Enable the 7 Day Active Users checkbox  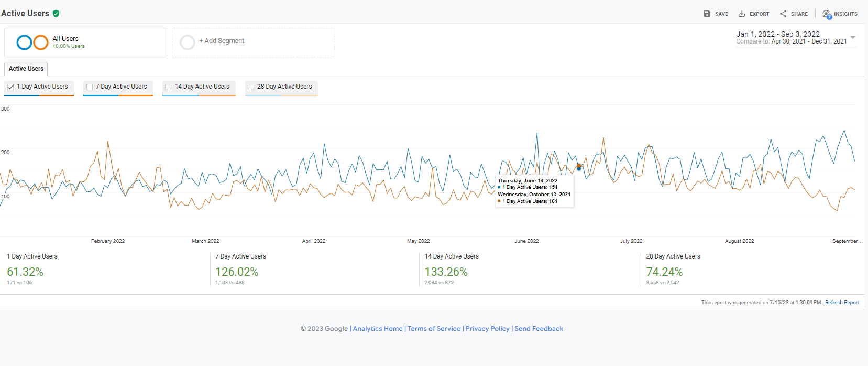click(x=90, y=87)
